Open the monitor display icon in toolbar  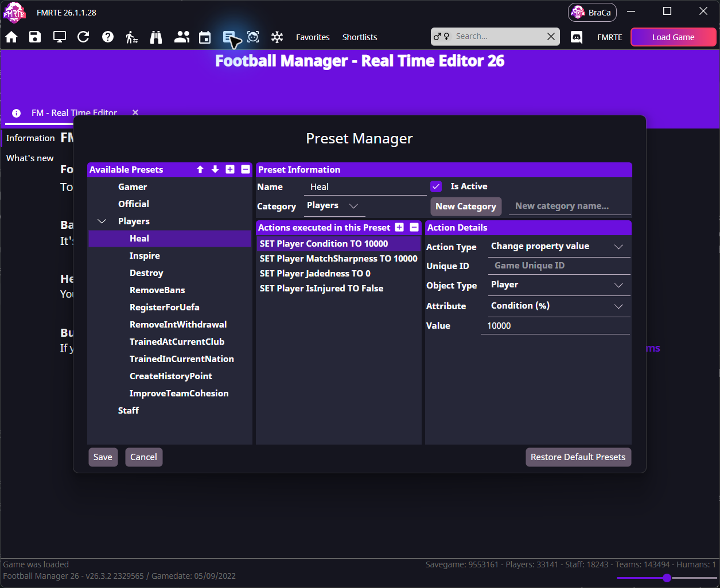pos(59,37)
